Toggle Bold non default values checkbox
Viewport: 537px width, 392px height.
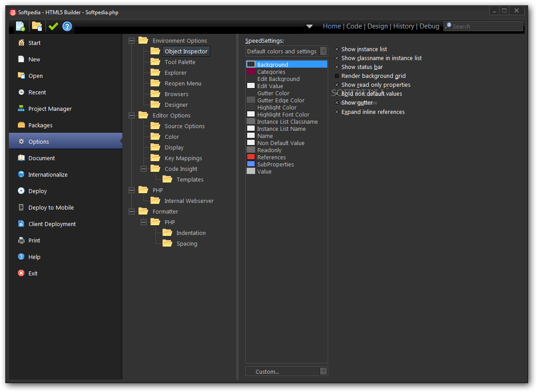click(337, 93)
